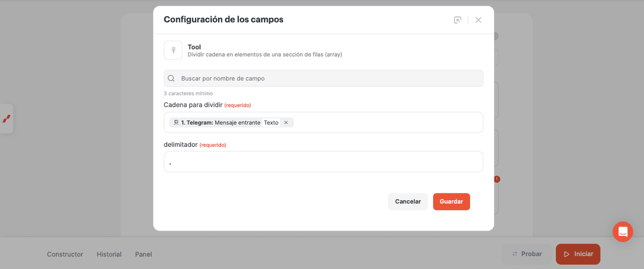The image size is (644, 269).
Task: Click the Telegram Mensaje entrante Texto tag
Action: point(231,123)
